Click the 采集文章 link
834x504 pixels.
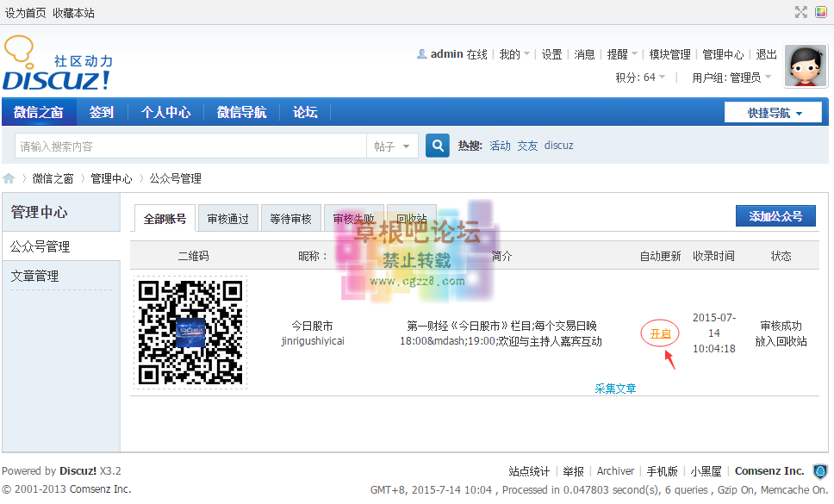click(615, 388)
